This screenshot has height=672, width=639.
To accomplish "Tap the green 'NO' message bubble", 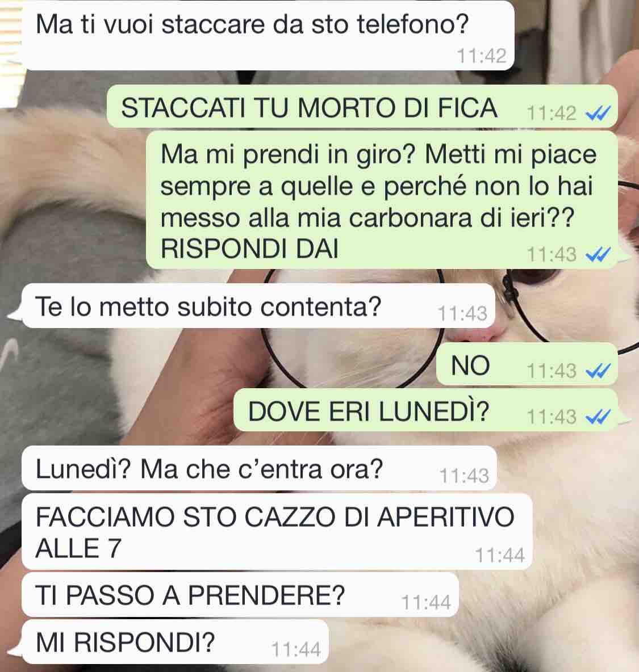I will pos(528,364).
